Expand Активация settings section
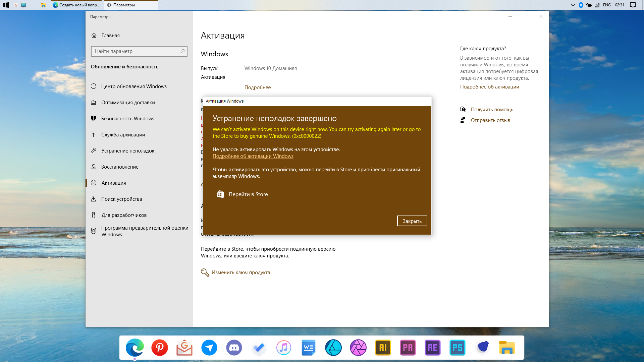 pyautogui.click(x=113, y=183)
